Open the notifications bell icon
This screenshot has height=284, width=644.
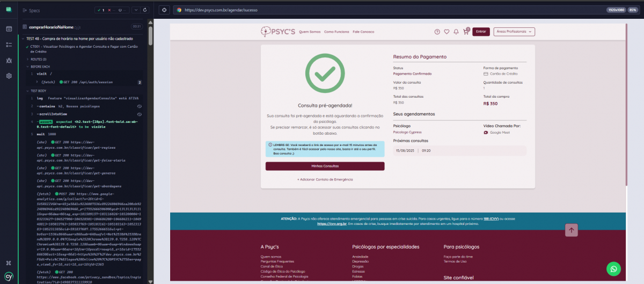456,32
